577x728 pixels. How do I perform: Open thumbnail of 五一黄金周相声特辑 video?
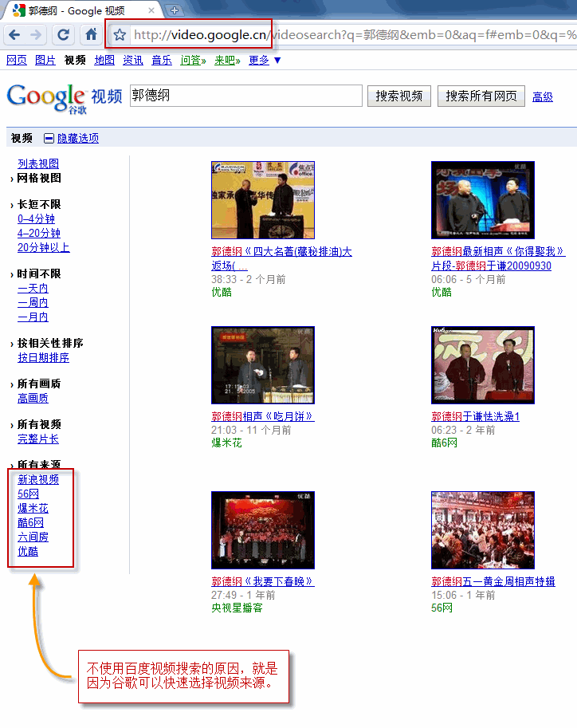pyautogui.click(x=483, y=530)
